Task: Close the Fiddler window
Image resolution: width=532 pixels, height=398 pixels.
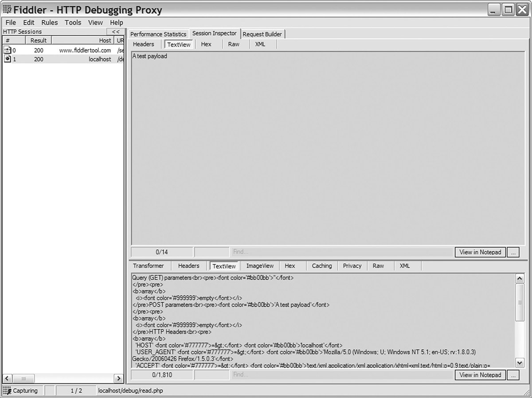Action: coord(522,10)
